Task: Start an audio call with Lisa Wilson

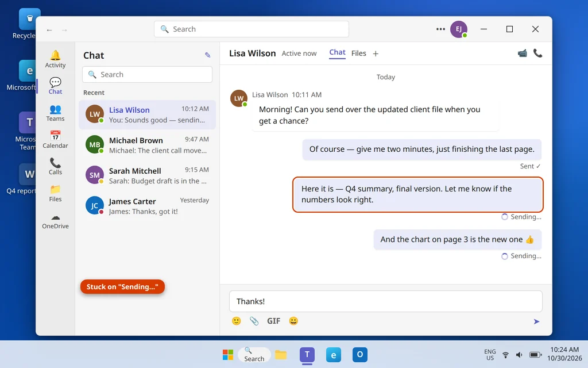Action: (537, 53)
